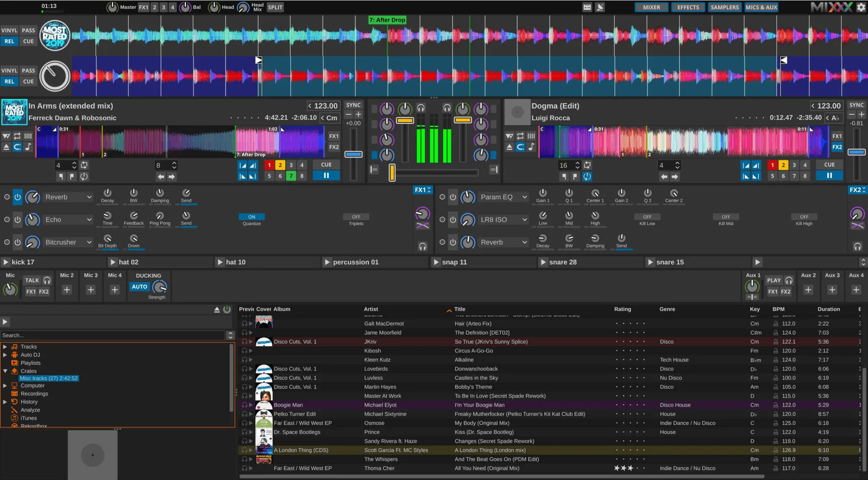The height and width of the screenshot is (480, 868).
Task: Expand the Tracks tree item
Action: pos(5,347)
